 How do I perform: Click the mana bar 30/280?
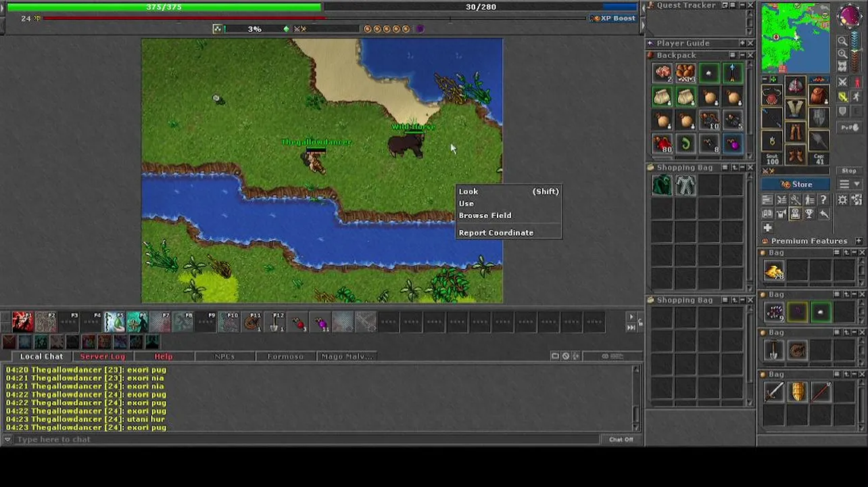click(481, 7)
